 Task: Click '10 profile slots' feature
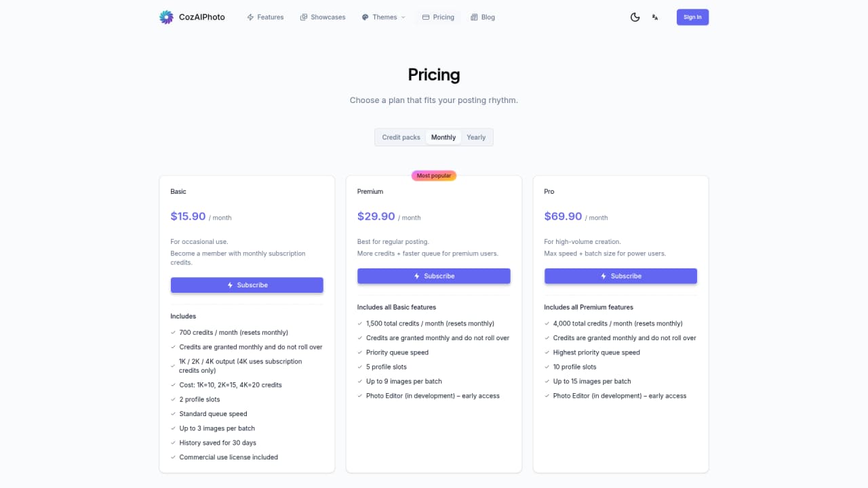575,367
